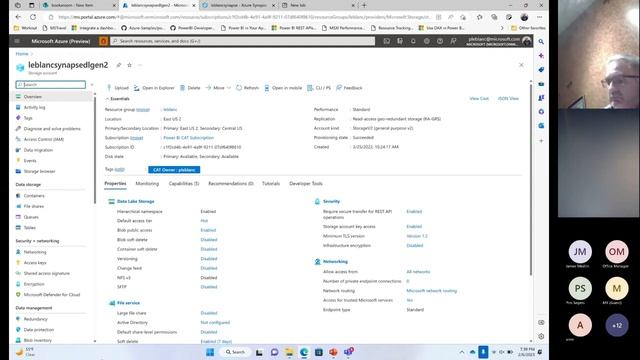Click the resource menu search field
The width and height of the screenshot is (640, 360).
click(x=51, y=84)
